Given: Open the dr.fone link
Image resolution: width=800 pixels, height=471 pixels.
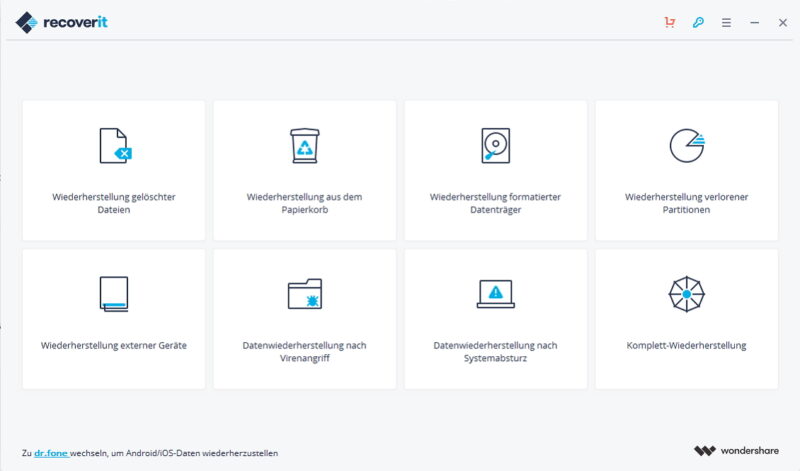Looking at the screenshot, I should 51,453.
